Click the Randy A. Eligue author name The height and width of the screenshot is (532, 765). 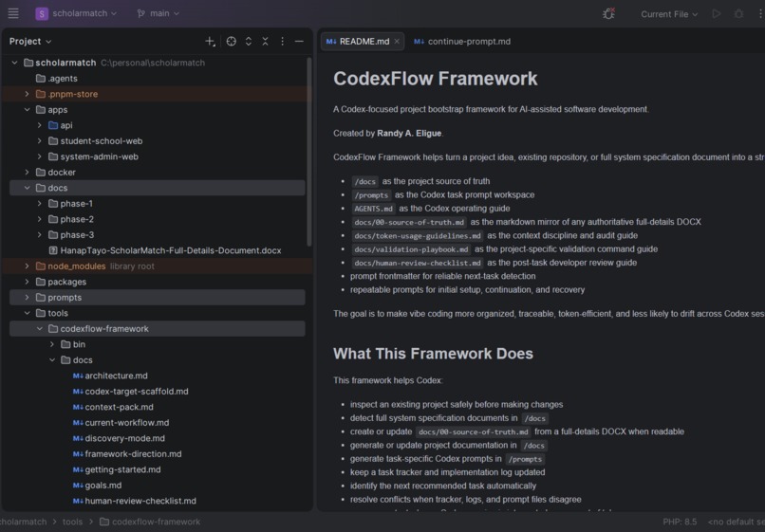(x=409, y=133)
